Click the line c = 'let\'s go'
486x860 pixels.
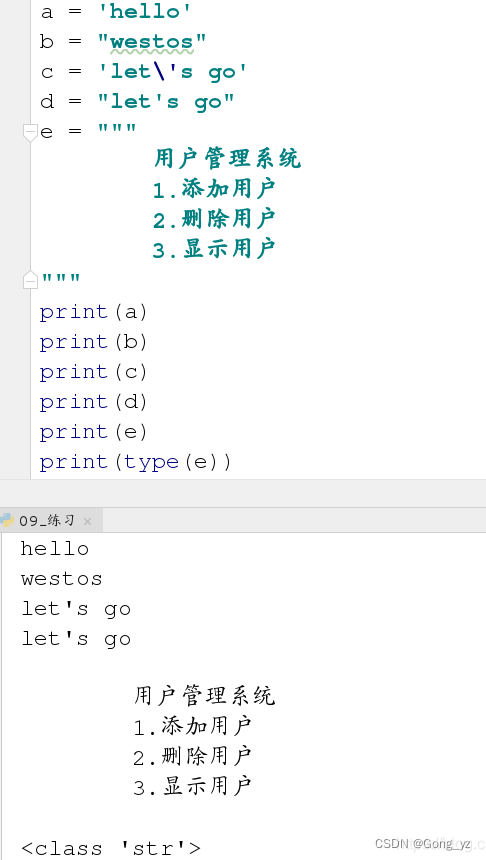click(144, 72)
